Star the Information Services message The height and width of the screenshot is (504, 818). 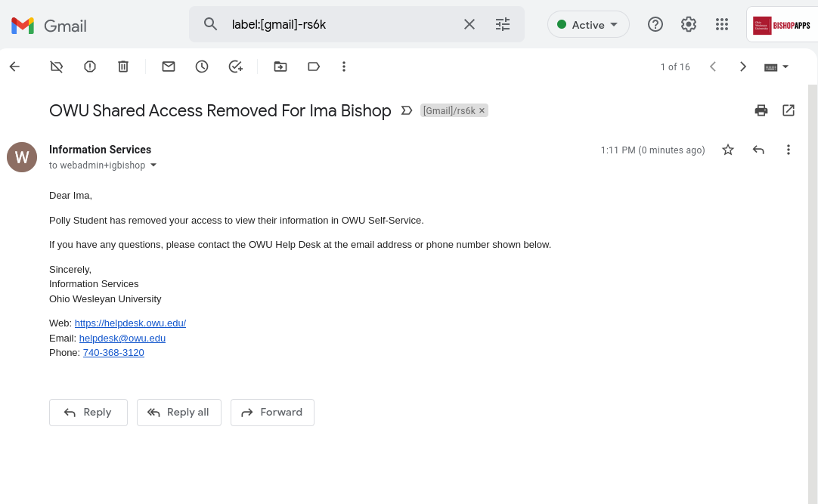728,150
